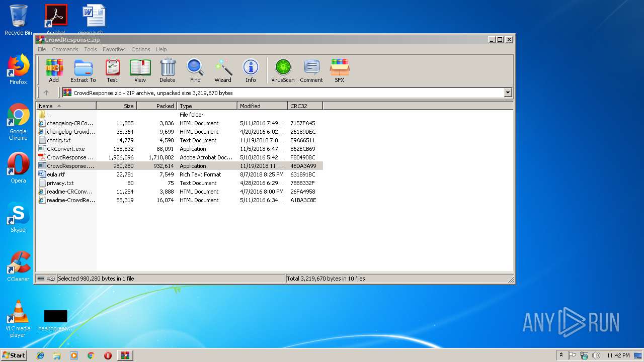Click the archive path text field
Image resolution: width=644 pixels, height=362 pixels.
(x=283, y=93)
